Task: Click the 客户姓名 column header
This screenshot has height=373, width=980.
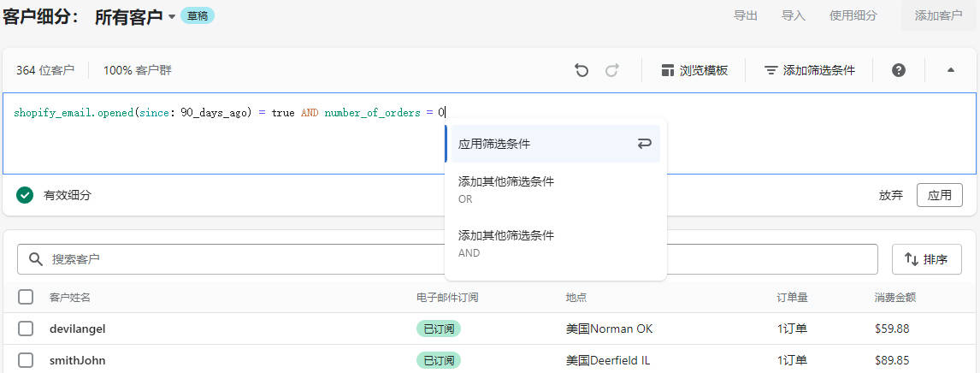Action: [x=70, y=298]
